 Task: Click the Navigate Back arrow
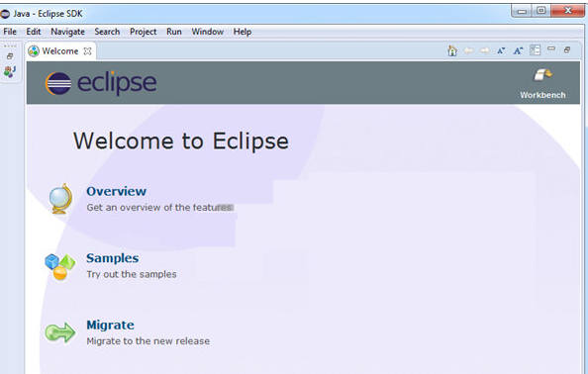point(469,50)
